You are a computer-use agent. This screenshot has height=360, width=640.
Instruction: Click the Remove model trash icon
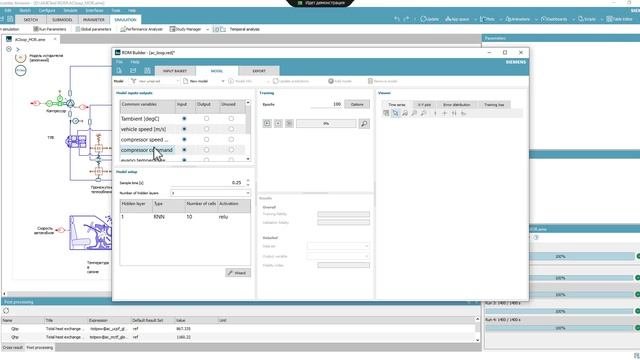tap(370, 81)
